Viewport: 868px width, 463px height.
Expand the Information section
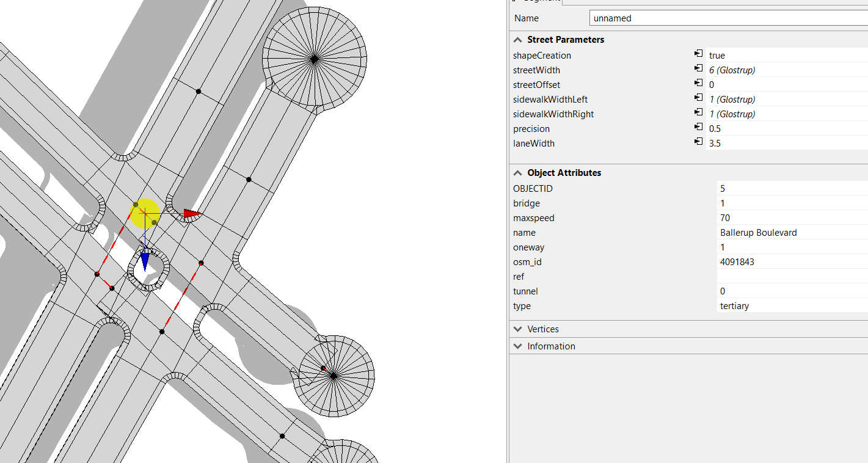(x=518, y=346)
